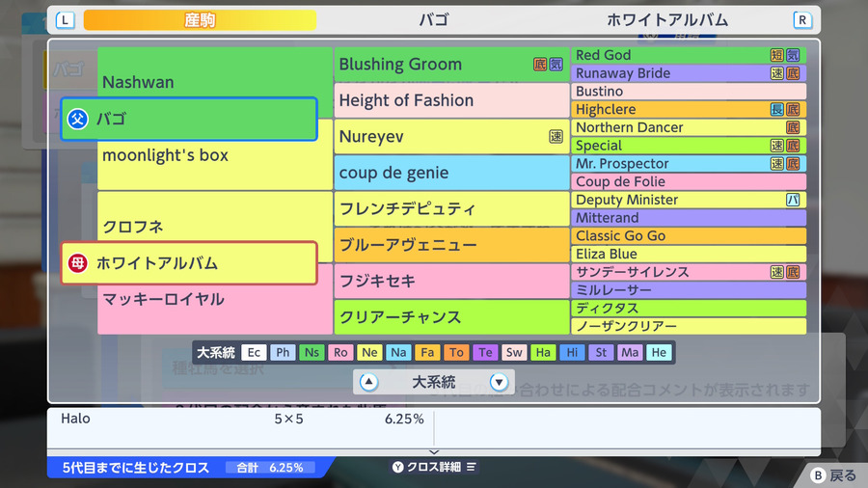Click the Ma bloodline color swatch
The width and height of the screenshot is (868, 488).
(630, 352)
